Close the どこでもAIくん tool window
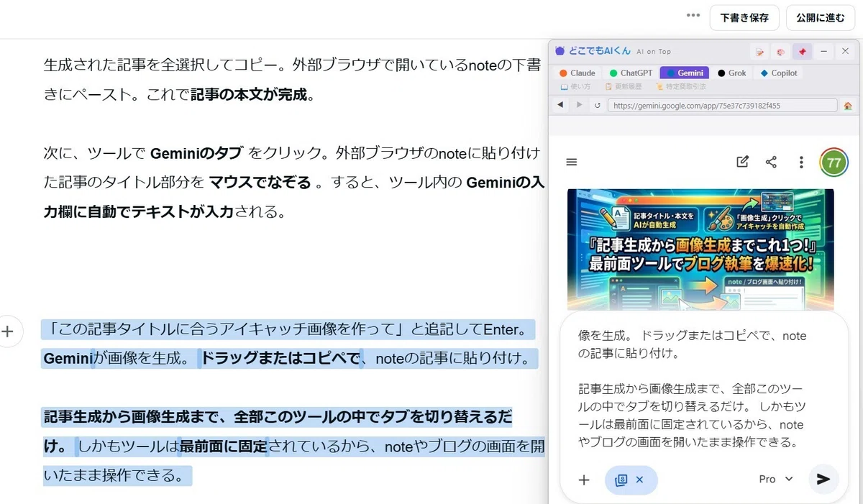Screen dimensions: 863x504 [846, 51]
